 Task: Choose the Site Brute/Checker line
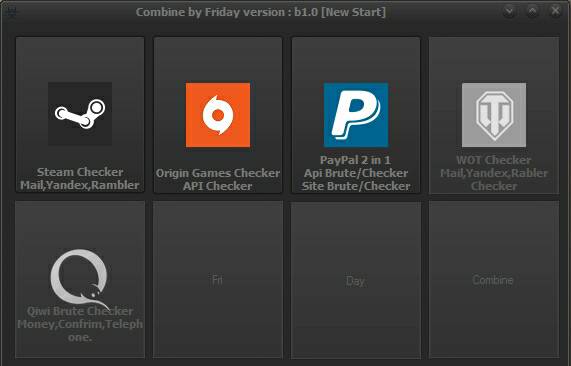tap(356, 186)
